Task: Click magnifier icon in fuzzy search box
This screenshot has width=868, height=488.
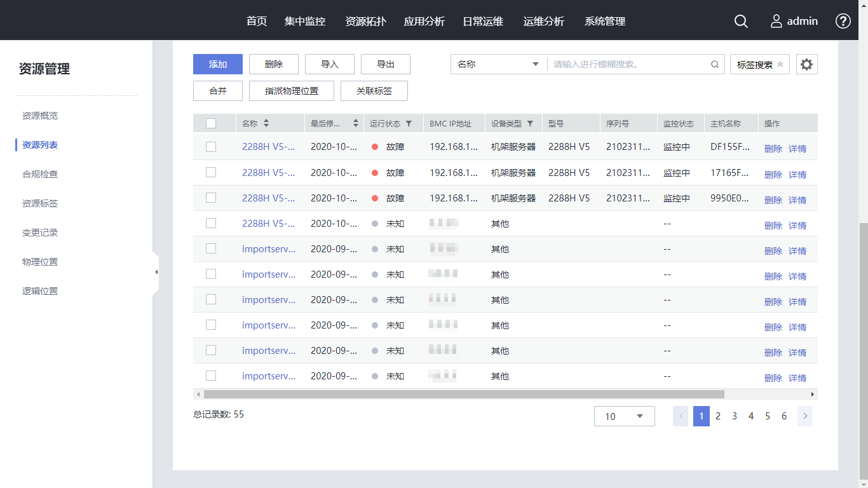Action: click(714, 64)
